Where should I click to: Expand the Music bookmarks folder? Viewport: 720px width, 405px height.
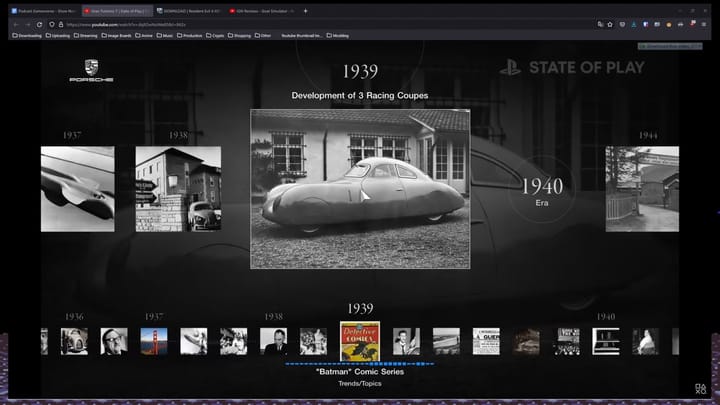click(165, 35)
